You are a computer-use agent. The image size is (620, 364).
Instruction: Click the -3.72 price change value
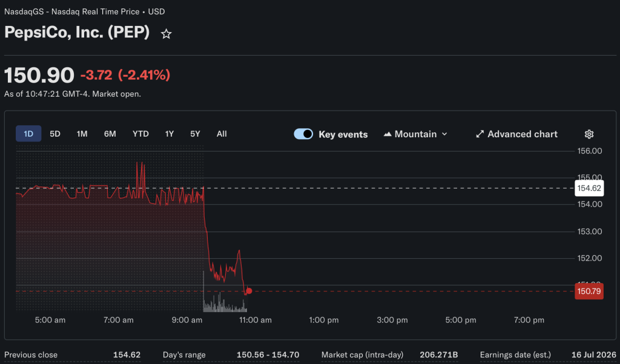(96, 74)
